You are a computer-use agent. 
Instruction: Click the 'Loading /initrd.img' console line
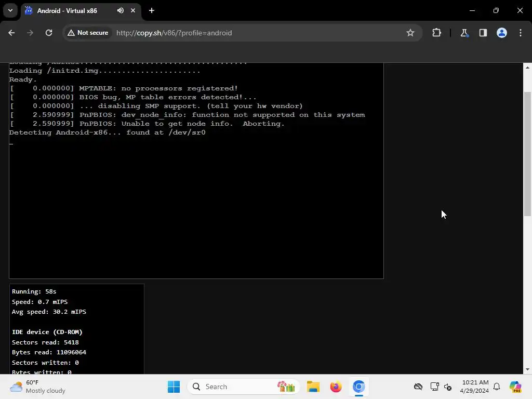(104, 71)
